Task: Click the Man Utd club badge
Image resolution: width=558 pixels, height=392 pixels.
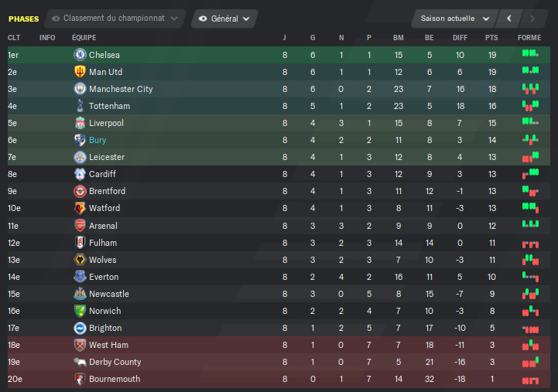Action: [x=80, y=72]
